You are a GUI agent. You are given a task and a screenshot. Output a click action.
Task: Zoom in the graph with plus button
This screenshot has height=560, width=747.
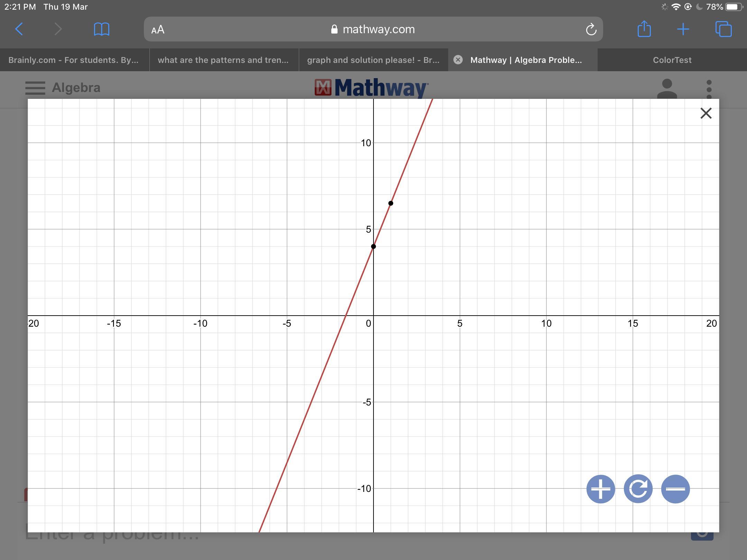point(601,489)
